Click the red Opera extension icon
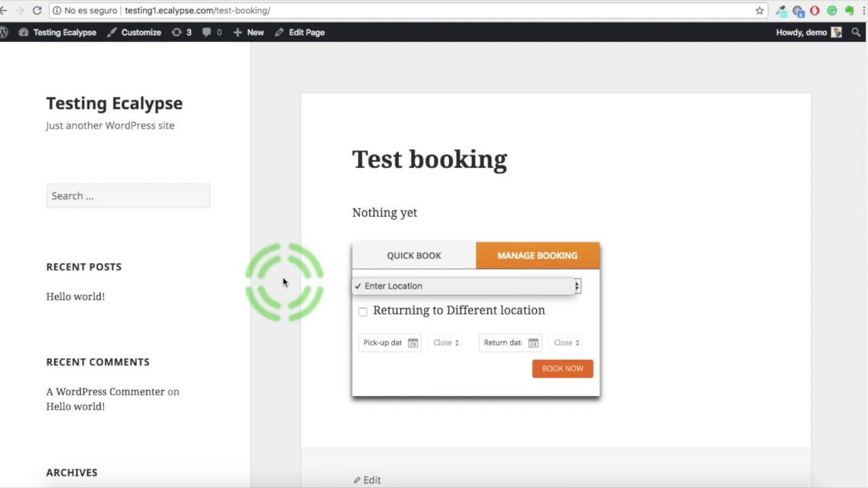 coord(814,11)
